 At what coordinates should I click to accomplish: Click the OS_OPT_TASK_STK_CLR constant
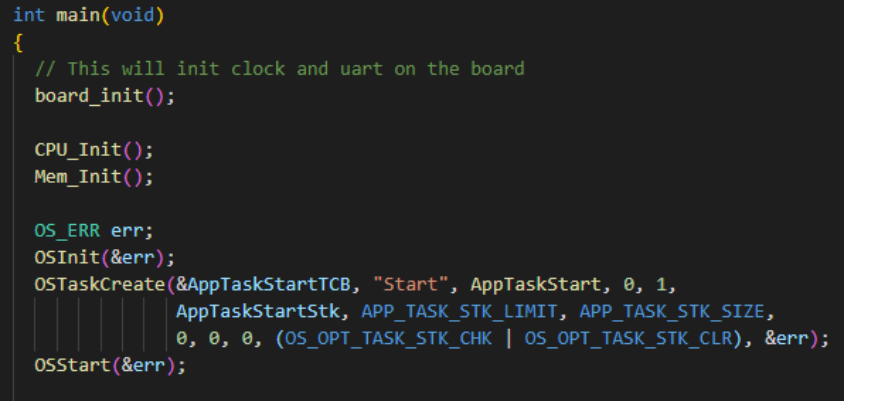(x=628, y=339)
